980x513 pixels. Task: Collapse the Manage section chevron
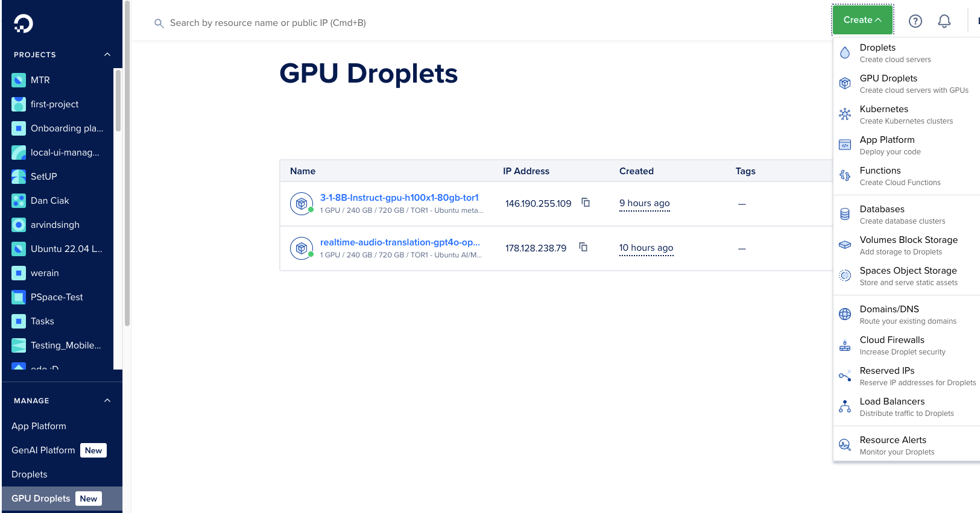107,400
